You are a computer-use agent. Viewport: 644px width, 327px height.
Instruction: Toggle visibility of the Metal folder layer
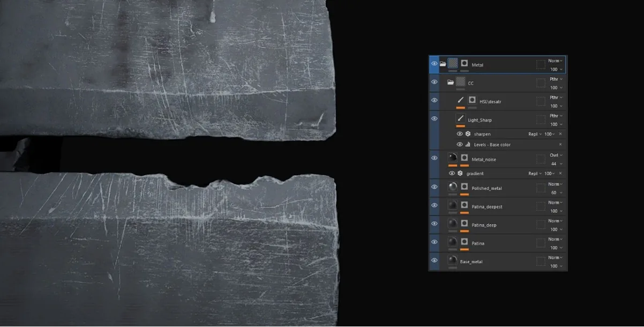pyautogui.click(x=434, y=64)
